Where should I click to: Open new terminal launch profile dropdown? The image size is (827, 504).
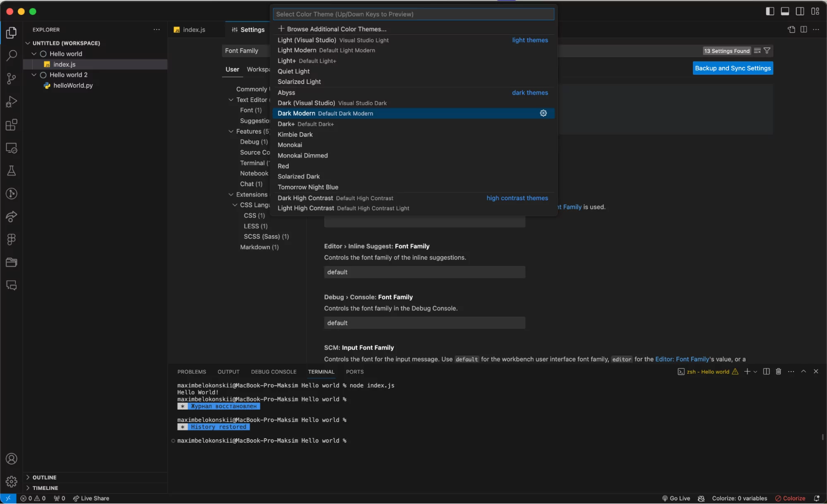755,372
